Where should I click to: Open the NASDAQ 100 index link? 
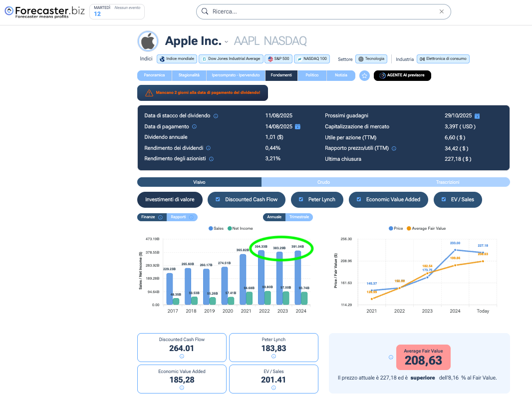[x=311, y=59]
